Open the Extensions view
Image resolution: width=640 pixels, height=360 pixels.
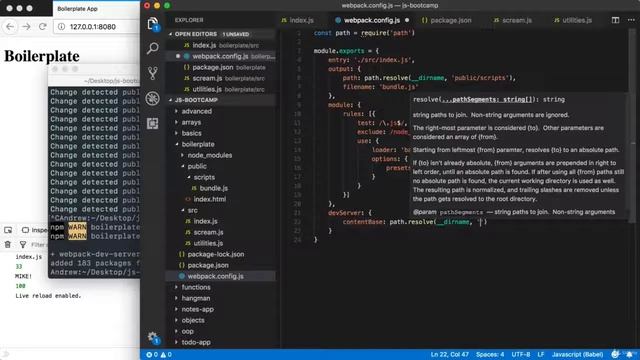(153, 123)
